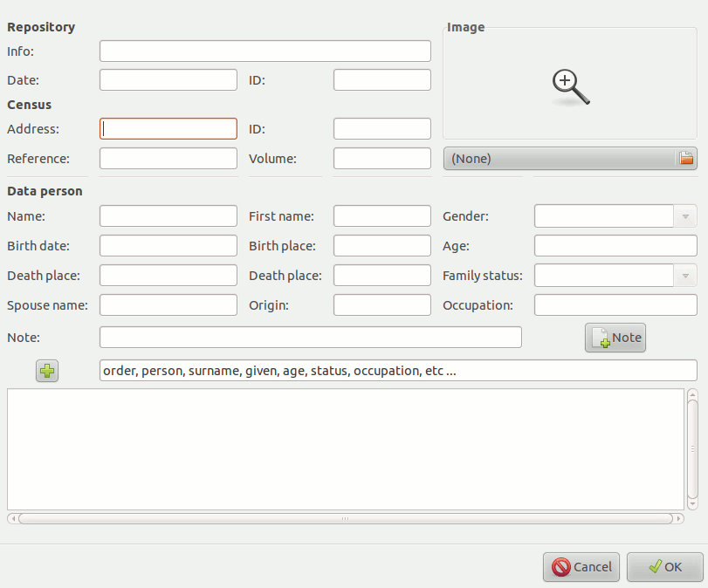Click the green plus add-row button
This screenshot has width=708, height=588.
pyautogui.click(x=47, y=371)
